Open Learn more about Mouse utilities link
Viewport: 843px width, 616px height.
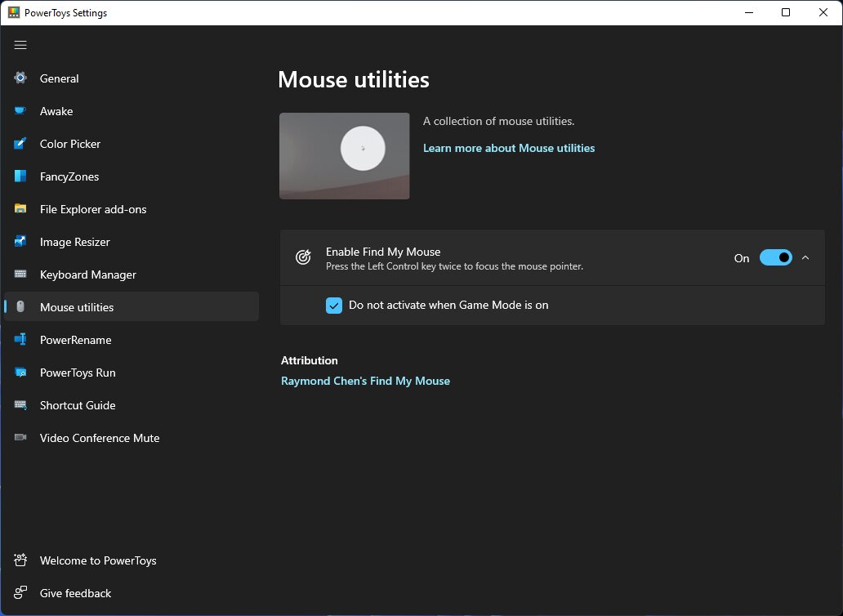coord(509,149)
